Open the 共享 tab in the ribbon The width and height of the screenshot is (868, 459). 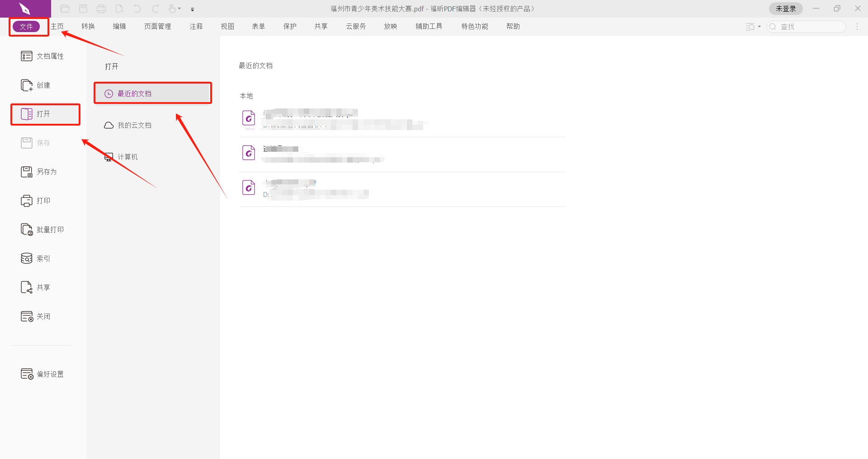click(321, 27)
